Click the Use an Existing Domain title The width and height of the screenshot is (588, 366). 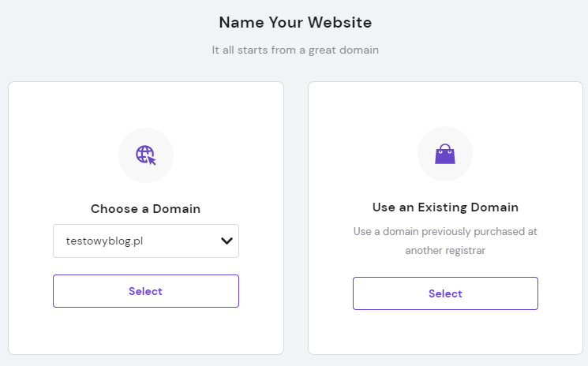pyautogui.click(x=445, y=207)
